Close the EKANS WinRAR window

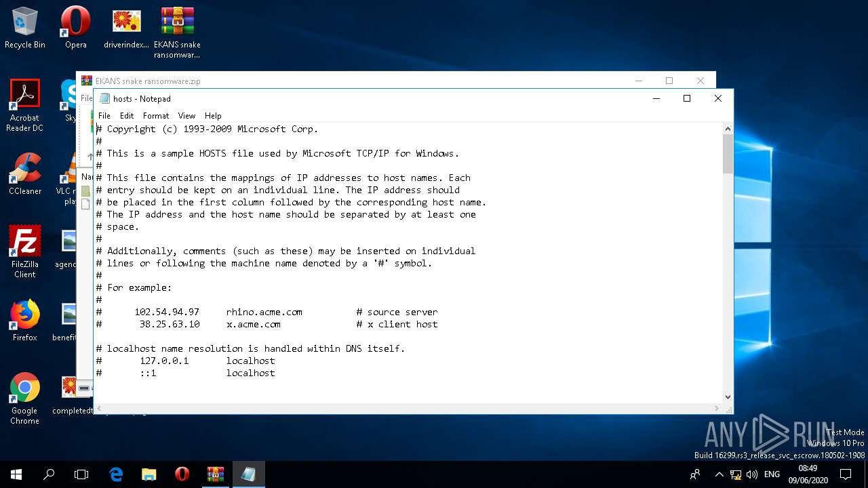pyautogui.click(x=701, y=81)
